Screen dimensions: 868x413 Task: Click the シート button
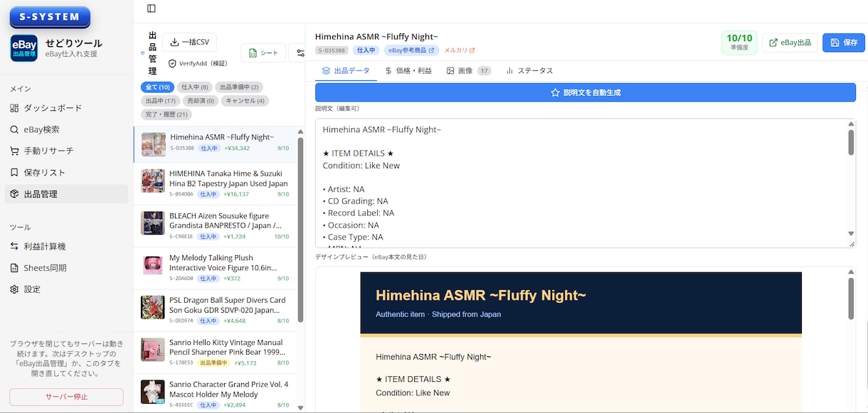click(263, 53)
